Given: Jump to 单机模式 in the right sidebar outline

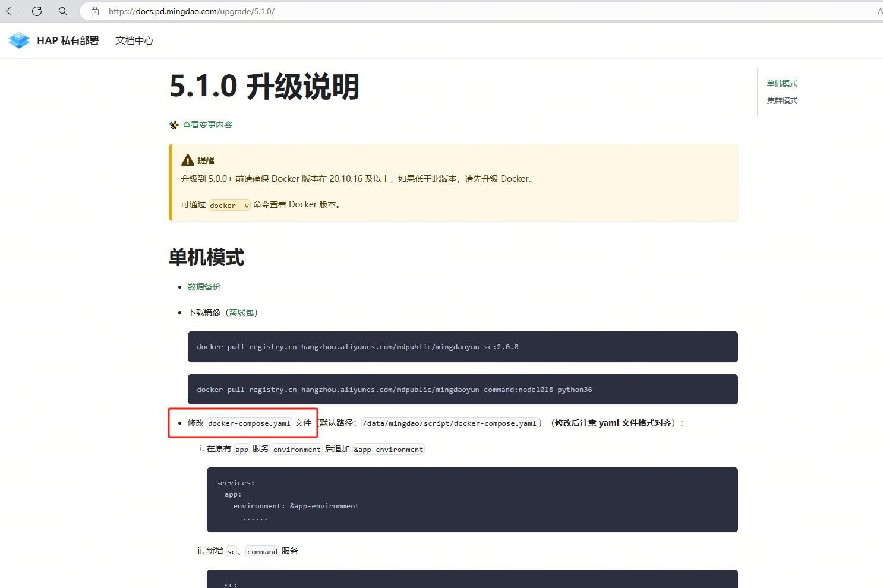Looking at the screenshot, I should (x=782, y=83).
